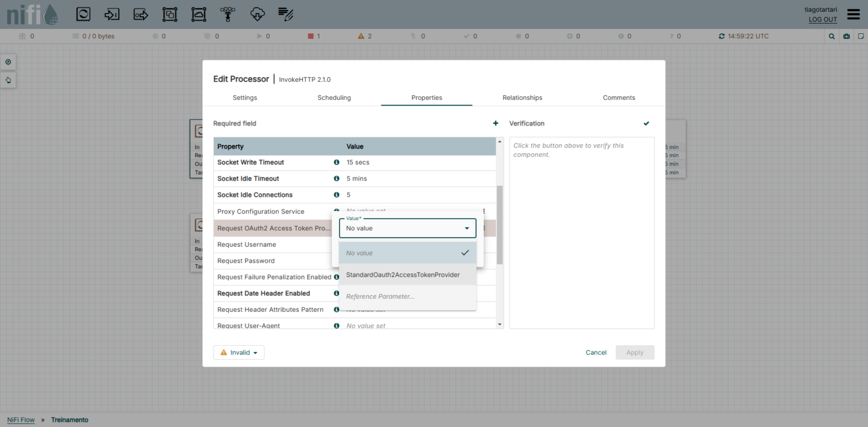Select the Remote Process Group tool

[x=198, y=14]
